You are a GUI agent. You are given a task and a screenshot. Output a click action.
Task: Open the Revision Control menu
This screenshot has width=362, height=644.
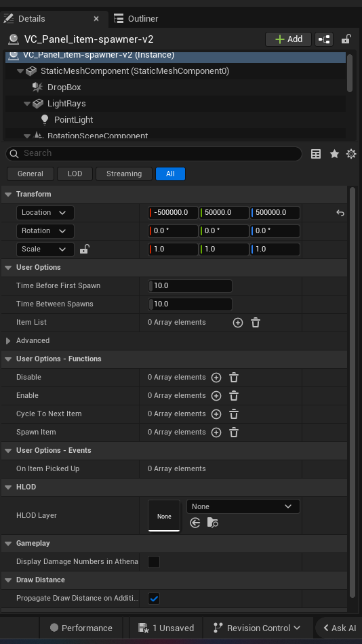point(257,628)
